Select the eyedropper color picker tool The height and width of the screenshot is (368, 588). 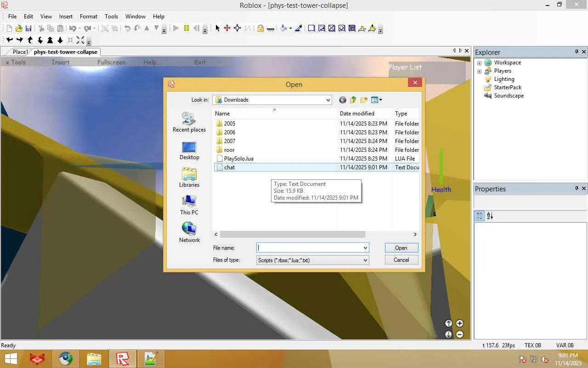click(299, 29)
